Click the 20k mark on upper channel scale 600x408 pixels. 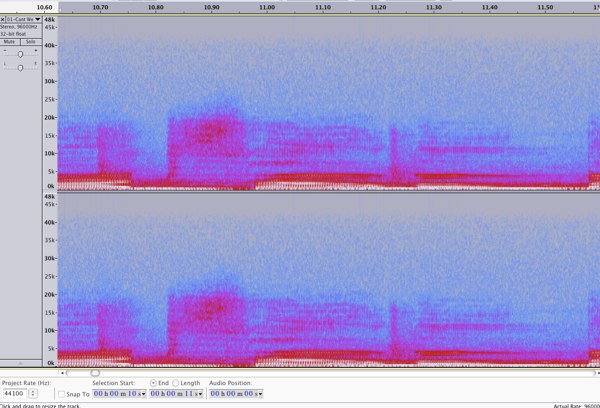(x=50, y=117)
